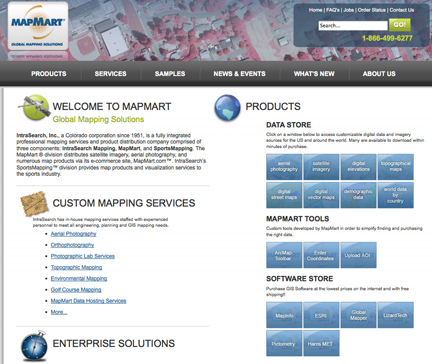Image resolution: width=432 pixels, height=364 pixels.
Task: Click into the Search input field
Action: point(353,26)
